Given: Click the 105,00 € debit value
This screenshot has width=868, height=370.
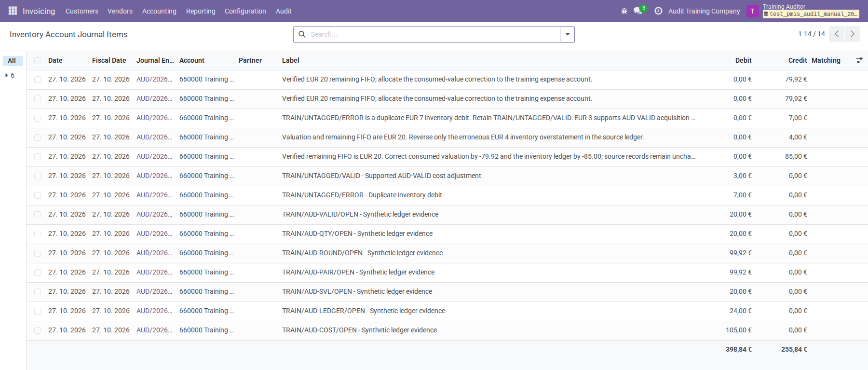Looking at the screenshot, I should 739,330.
